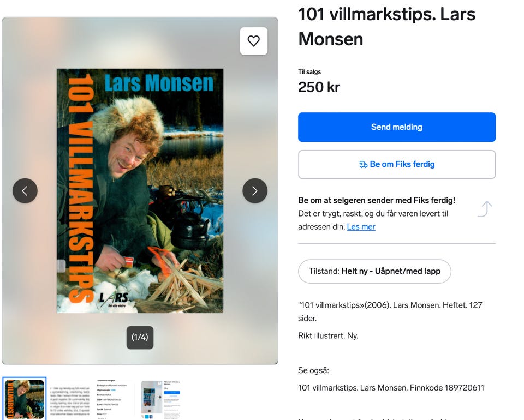The width and height of the screenshot is (524, 420).
Task: Click the listing title 101 villmarkstips
Action: [386, 27]
